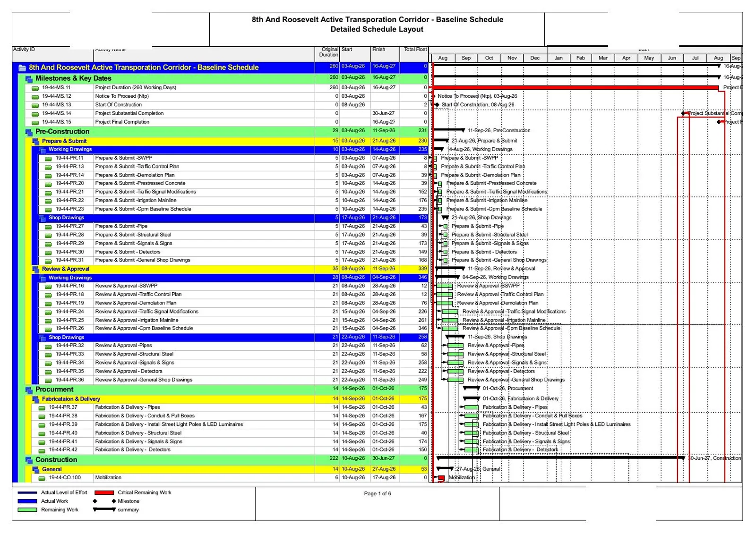The height and width of the screenshot is (534, 756).
Task: Select the Shop Drawings group with duration 5
Action: point(233,218)
